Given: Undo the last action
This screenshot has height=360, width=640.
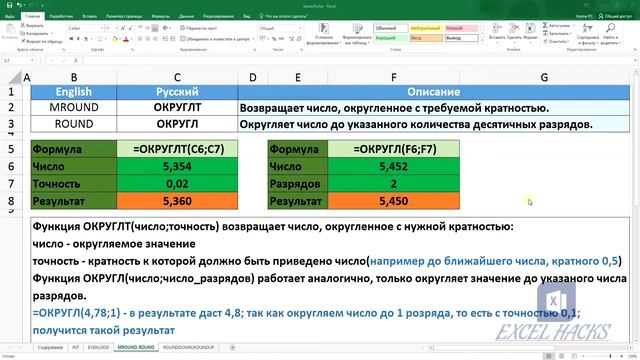Looking at the screenshot, I should [19, 5].
